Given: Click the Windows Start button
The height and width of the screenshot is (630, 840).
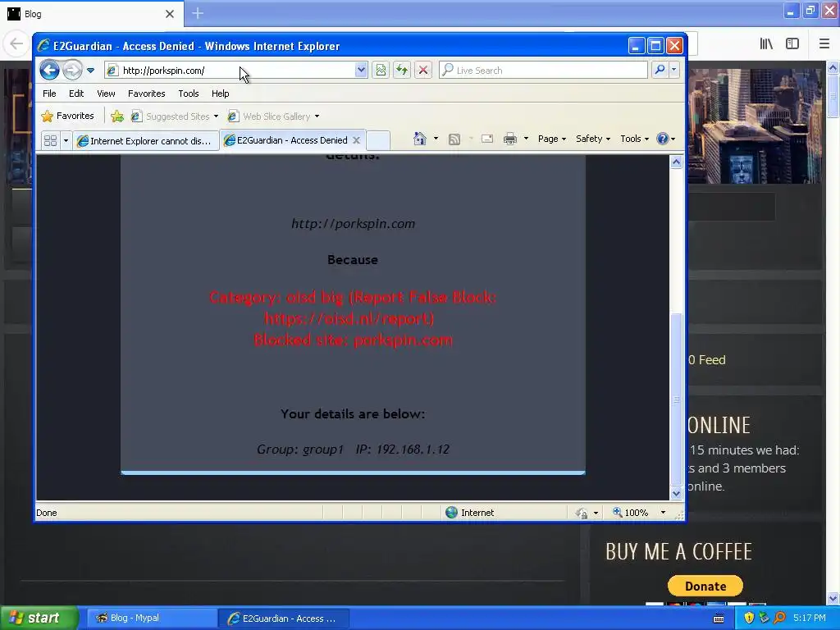Looking at the screenshot, I should (x=39, y=618).
